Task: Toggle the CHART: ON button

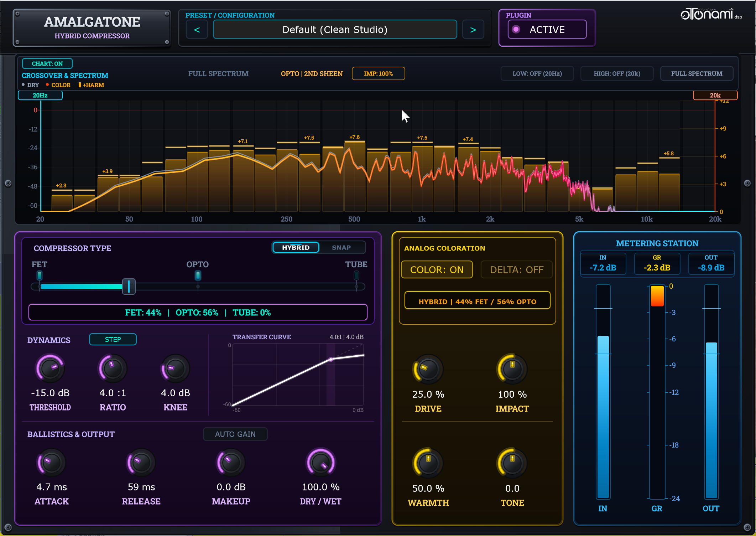Action: point(47,63)
